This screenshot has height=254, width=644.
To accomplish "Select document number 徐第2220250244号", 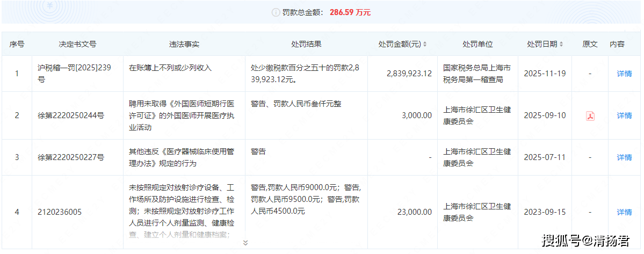I will (71, 115).
